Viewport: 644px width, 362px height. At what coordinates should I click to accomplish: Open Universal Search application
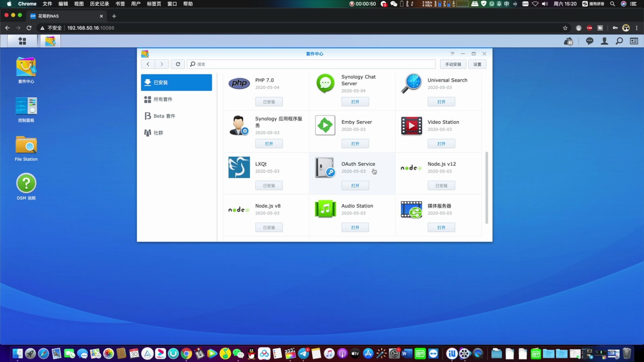click(441, 101)
